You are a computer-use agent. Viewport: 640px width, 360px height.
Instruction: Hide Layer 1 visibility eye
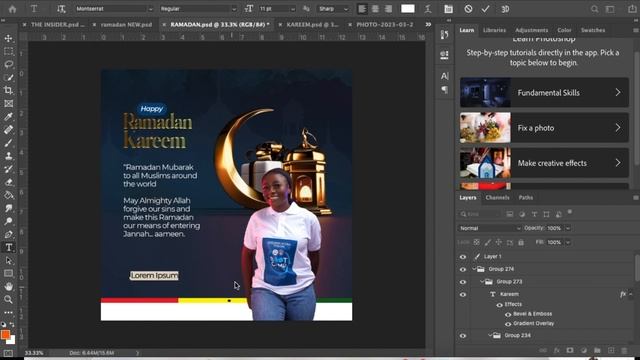coord(463,257)
